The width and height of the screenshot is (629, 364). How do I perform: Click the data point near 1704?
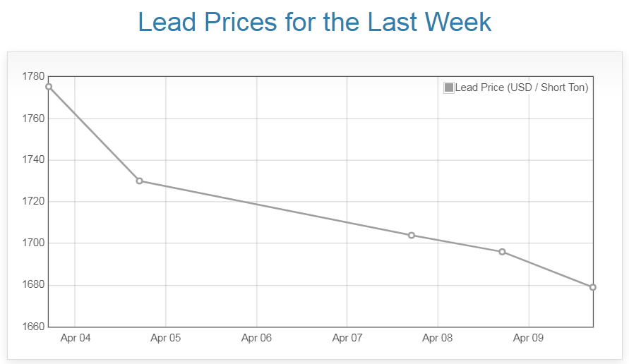412,235
